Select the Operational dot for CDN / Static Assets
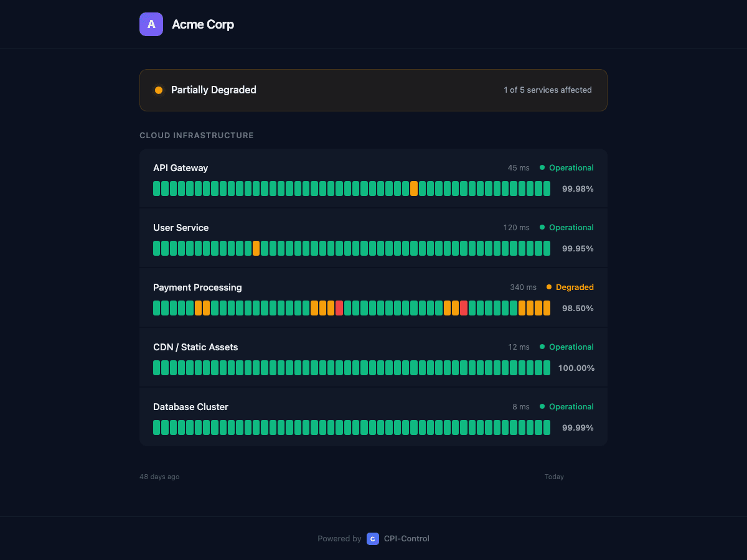The width and height of the screenshot is (747, 560). (x=541, y=347)
